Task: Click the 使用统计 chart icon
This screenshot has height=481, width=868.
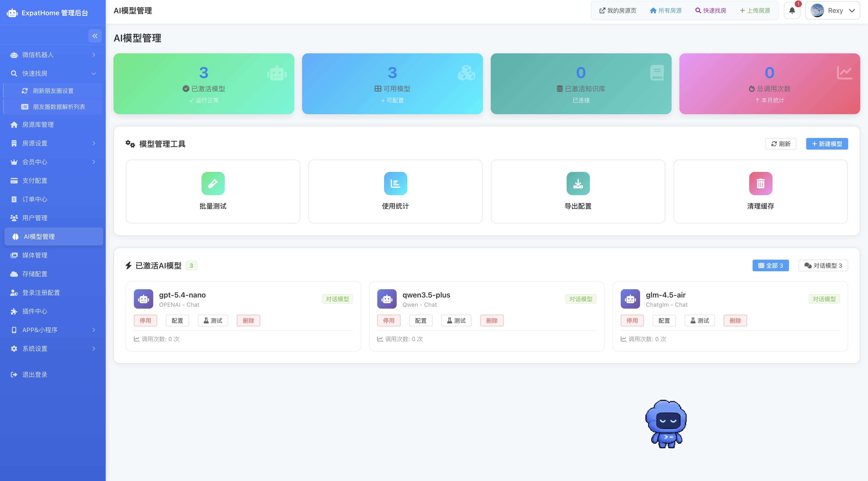Action: coord(396,183)
